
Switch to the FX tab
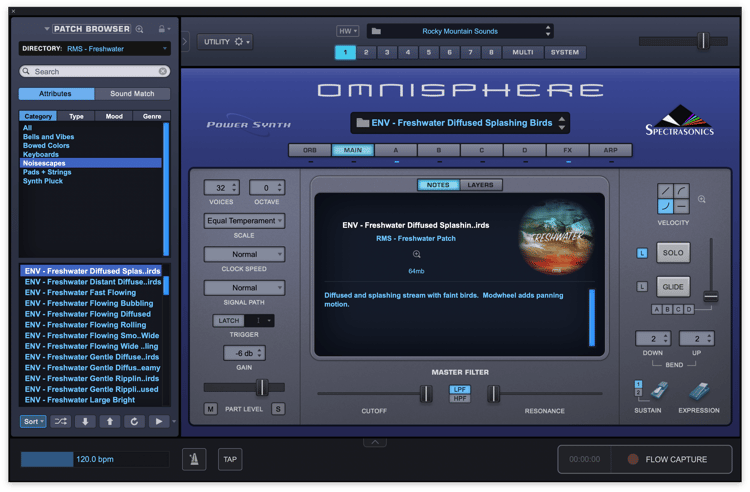tap(567, 150)
